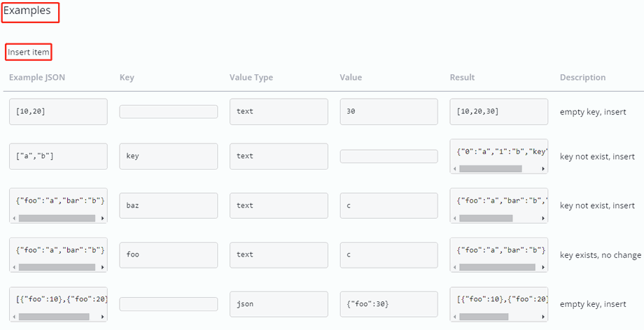Viewport: 644px width, 330px height.
Task: Click the Insert item section label
Action: coord(29,52)
